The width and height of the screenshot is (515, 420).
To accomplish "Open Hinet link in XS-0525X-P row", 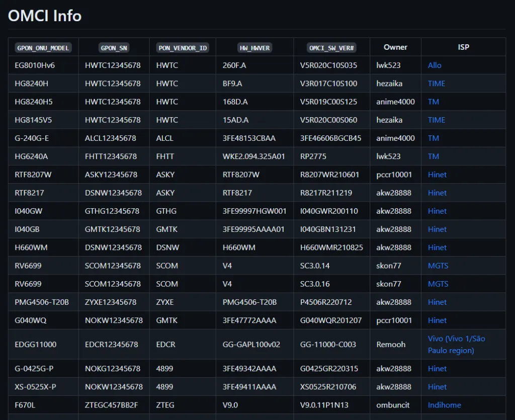I will (437, 387).
